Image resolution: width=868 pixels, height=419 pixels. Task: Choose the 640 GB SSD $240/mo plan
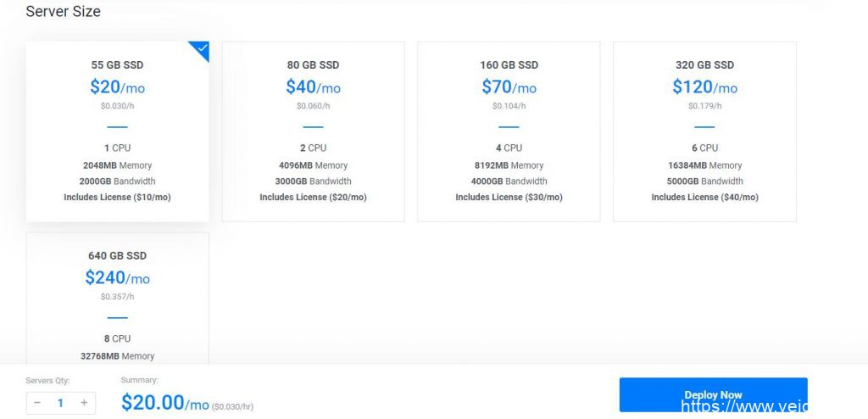pos(117,297)
